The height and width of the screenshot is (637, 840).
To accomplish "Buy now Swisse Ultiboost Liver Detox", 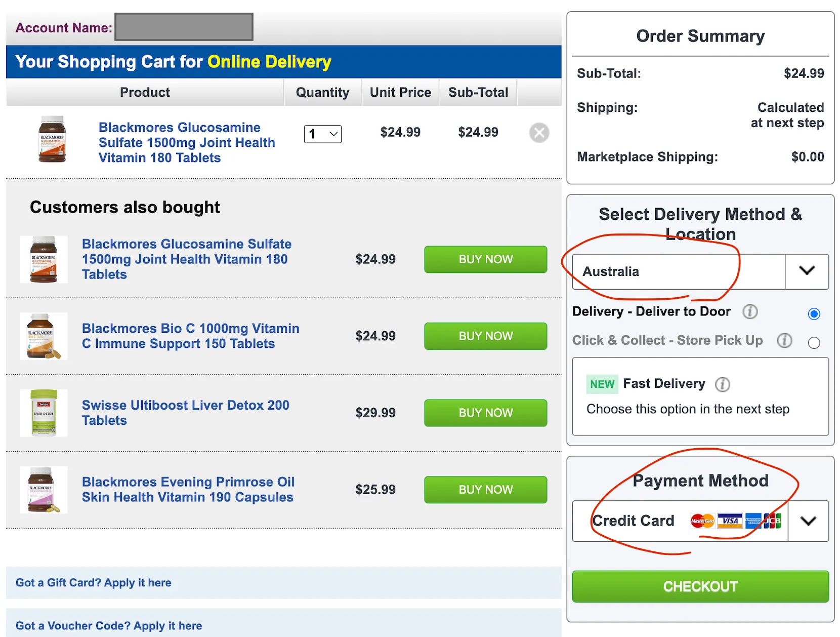I will pyautogui.click(x=485, y=413).
